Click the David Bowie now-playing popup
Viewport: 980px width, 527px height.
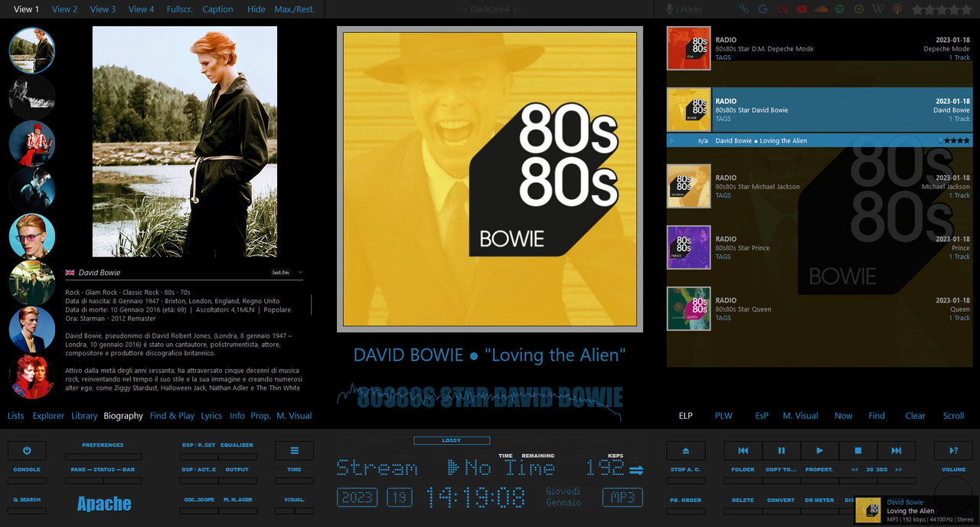917,511
